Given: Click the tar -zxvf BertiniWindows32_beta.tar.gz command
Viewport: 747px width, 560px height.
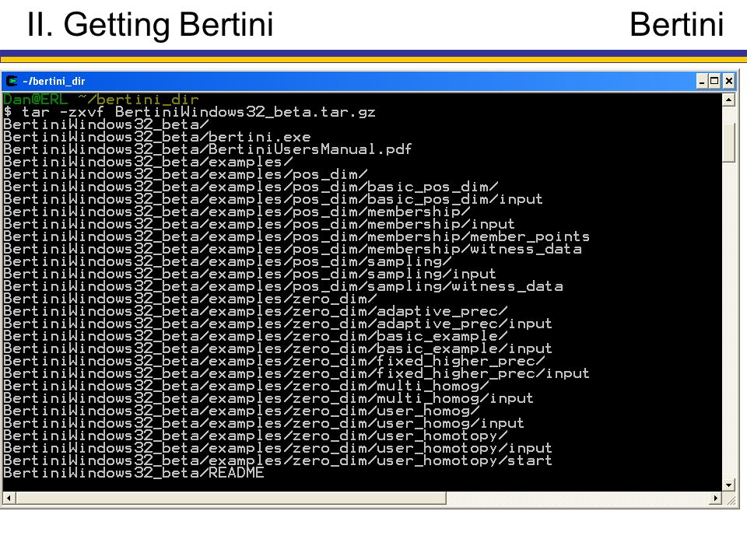Looking at the screenshot, I should 198,112.
